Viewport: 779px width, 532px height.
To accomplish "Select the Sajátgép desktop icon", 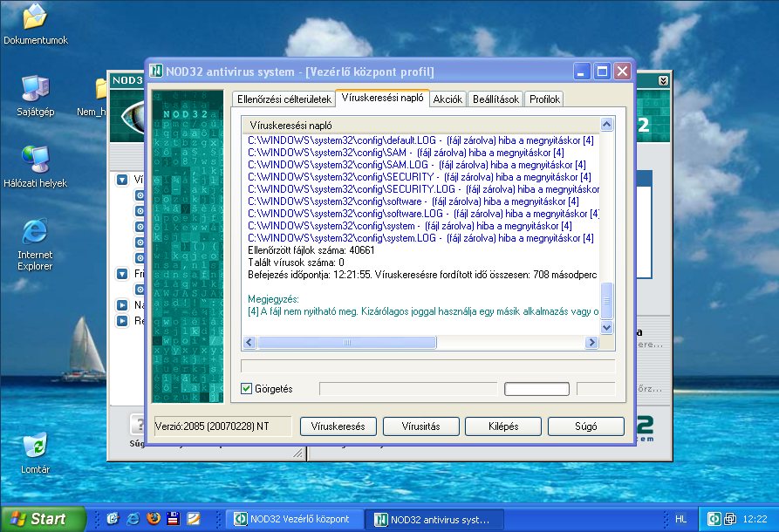I will [x=35, y=95].
